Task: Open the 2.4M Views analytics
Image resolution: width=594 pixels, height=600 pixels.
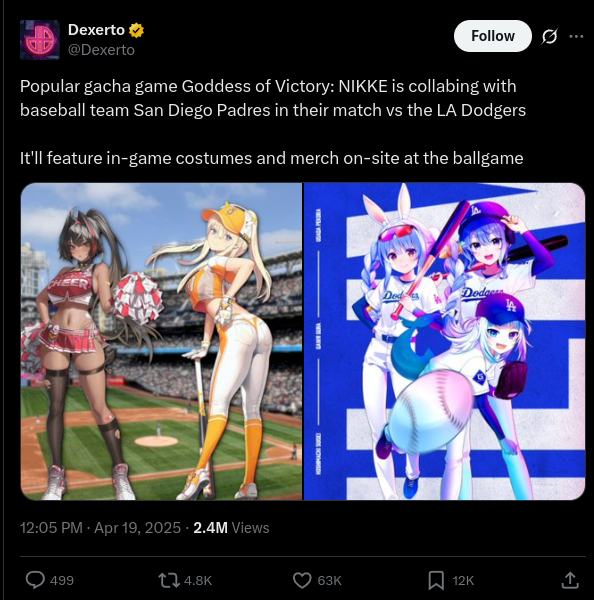Action: tap(231, 528)
